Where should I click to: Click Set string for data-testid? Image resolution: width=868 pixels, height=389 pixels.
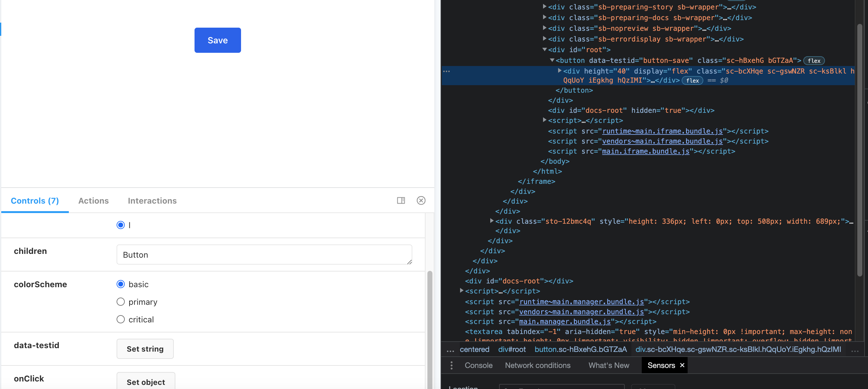click(145, 349)
